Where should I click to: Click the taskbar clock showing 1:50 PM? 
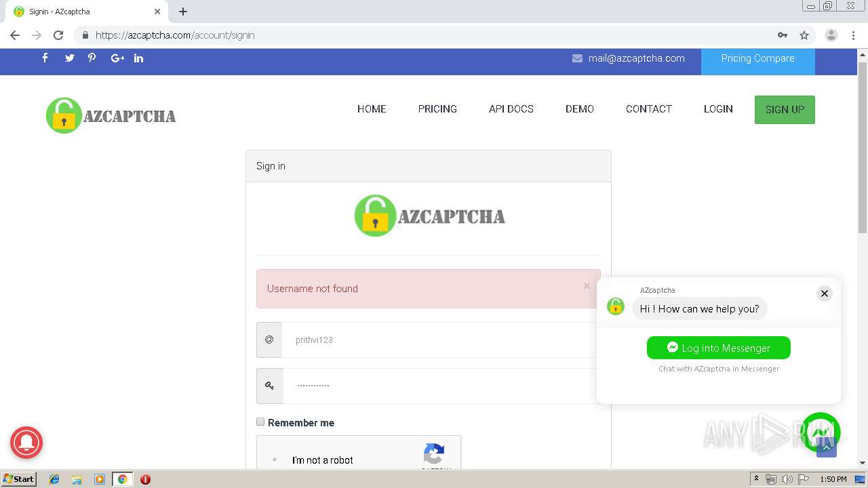point(833,479)
